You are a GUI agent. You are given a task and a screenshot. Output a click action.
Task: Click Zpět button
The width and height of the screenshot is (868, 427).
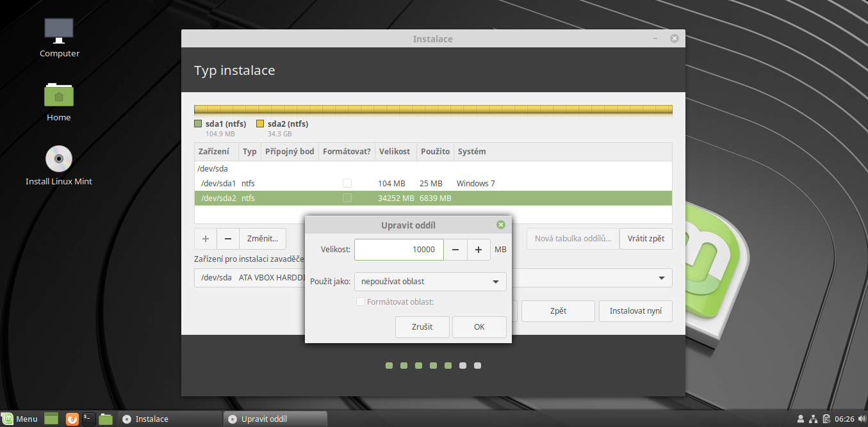pyautogui.click(x=558, y=311)
